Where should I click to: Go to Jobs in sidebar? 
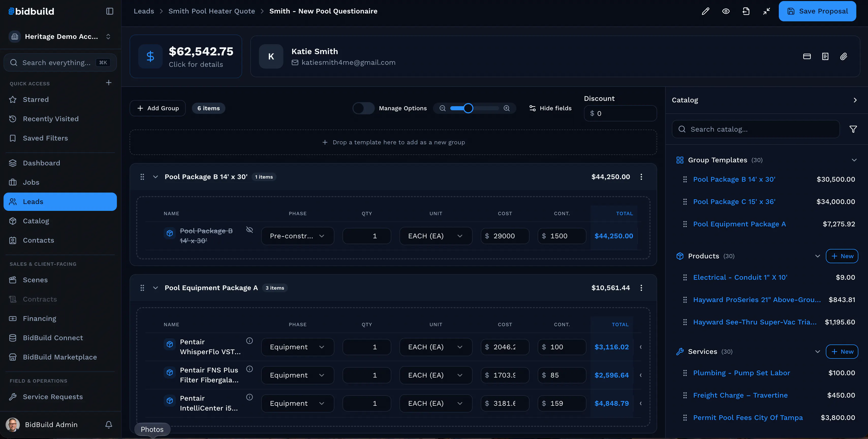60,182
